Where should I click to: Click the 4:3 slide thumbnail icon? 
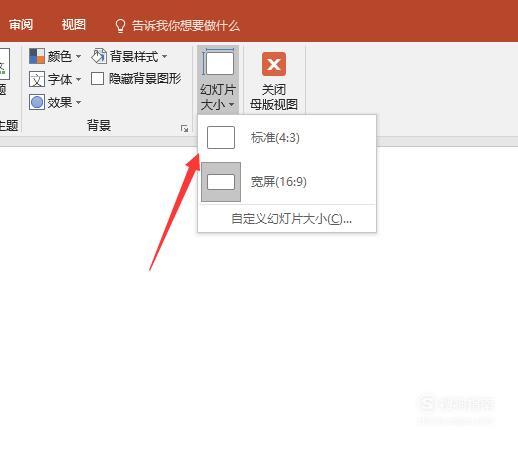(x=221, y=137)
